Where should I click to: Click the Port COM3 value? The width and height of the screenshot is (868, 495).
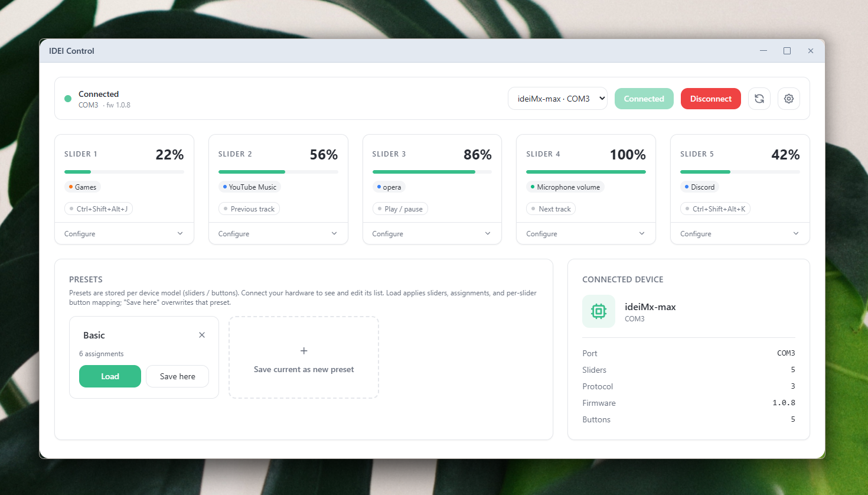786,353
